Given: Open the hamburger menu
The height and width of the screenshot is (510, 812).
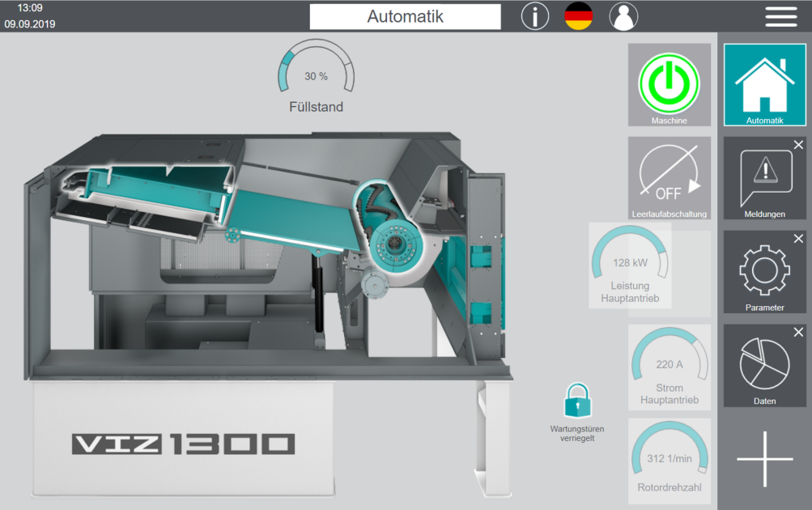Looking at the screenshot, I should (x=780, y=16).
